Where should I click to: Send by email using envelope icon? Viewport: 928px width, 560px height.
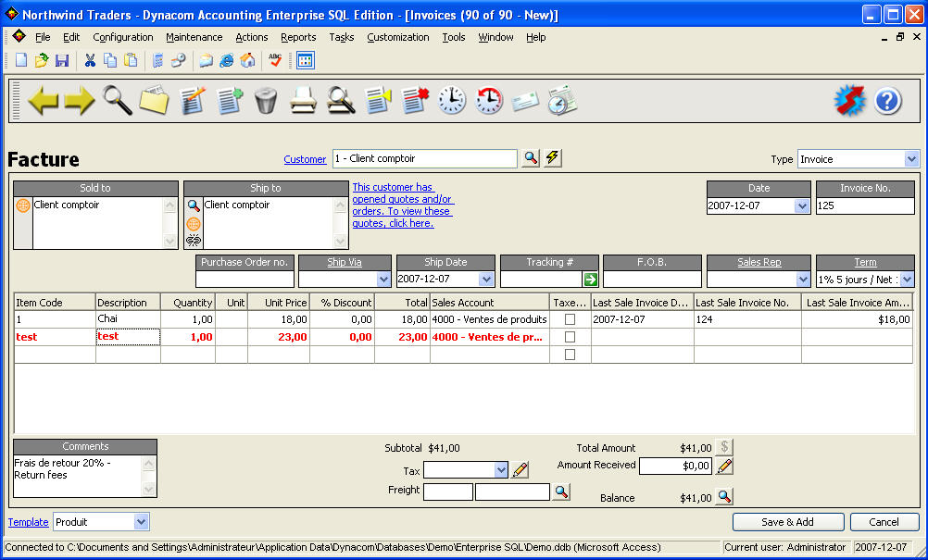tap(525, 102)
